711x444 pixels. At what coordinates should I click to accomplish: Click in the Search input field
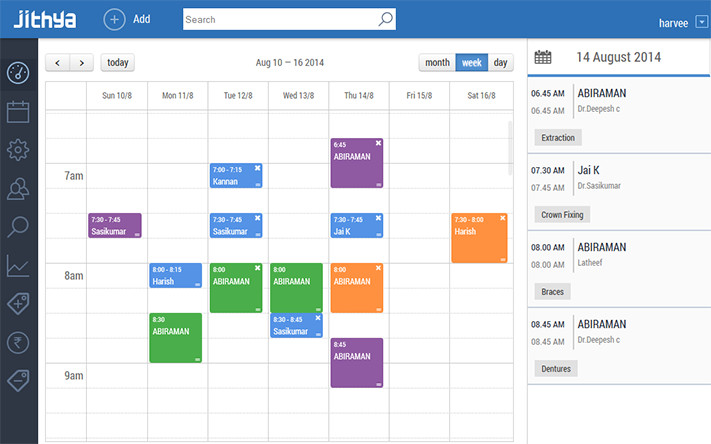coord(278,19)
